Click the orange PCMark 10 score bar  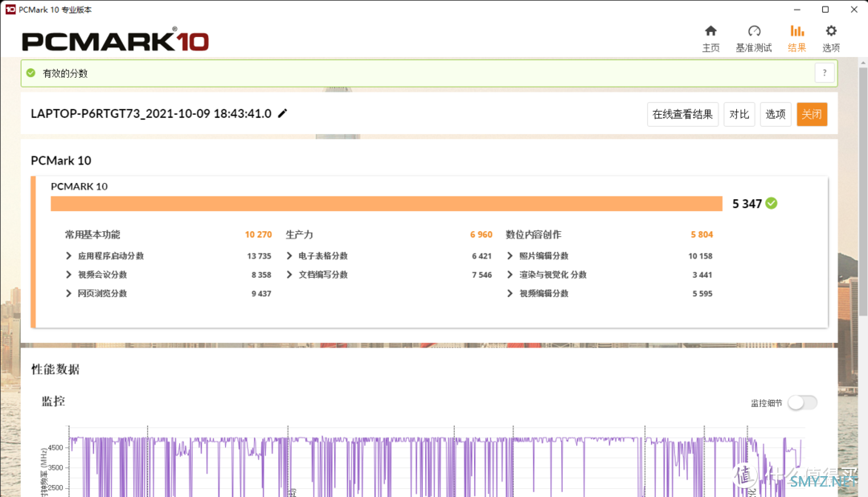(x=387, y=203)
